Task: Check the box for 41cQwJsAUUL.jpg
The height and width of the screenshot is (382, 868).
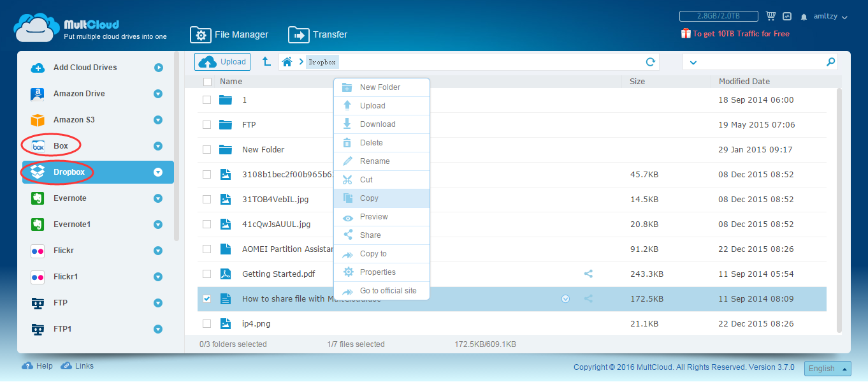Action: [206, 224]
